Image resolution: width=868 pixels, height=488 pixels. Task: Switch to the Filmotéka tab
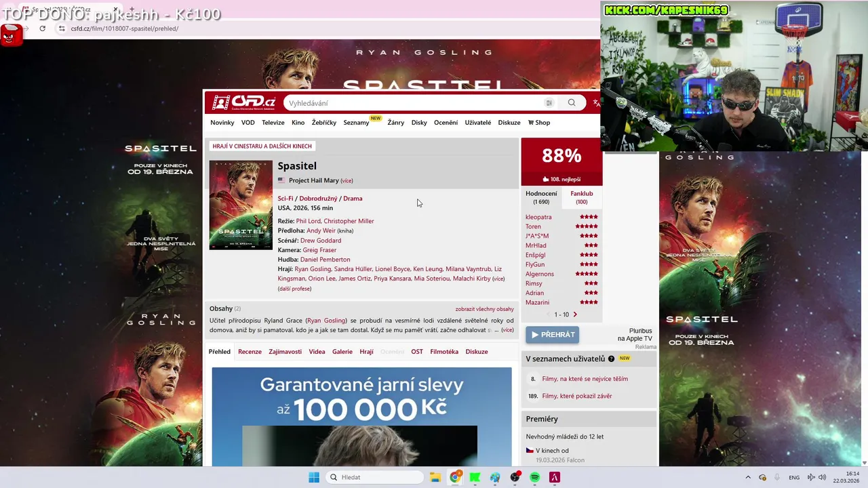point(444,352)
